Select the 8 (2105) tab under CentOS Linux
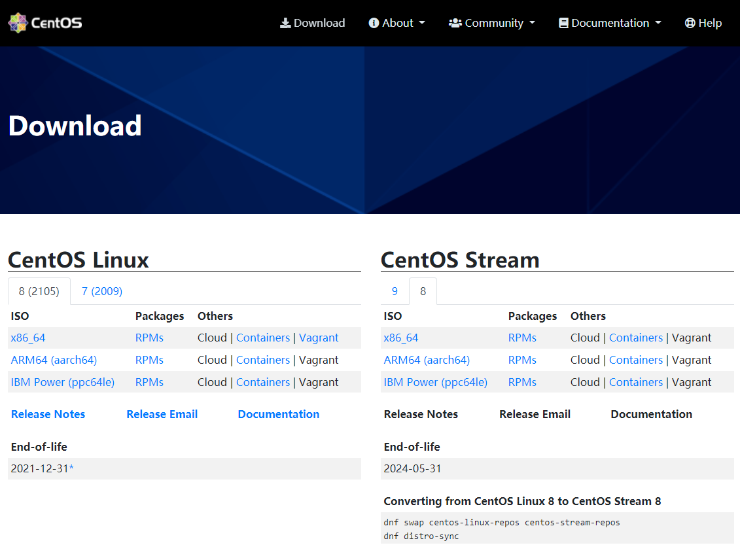The image size is (740, 560). 39,291
